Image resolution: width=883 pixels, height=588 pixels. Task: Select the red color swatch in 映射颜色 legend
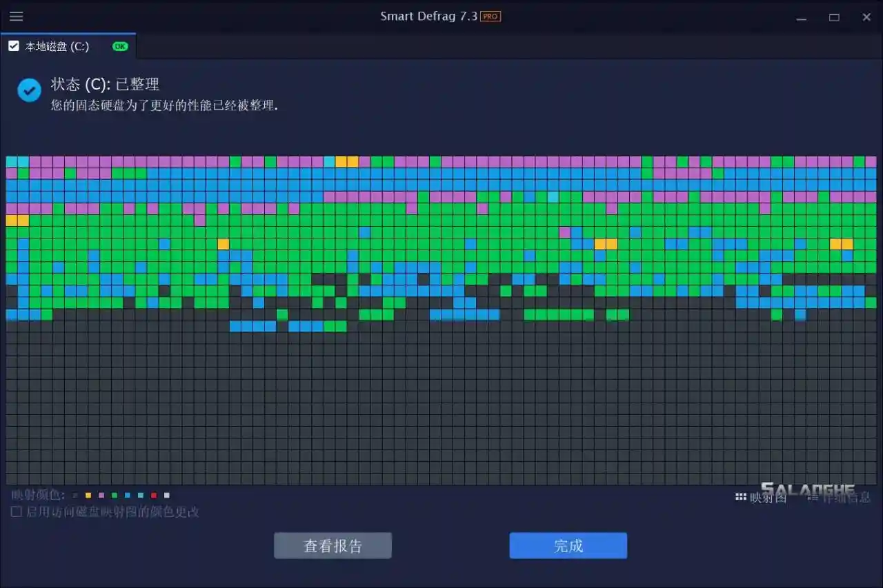(154, 495)
